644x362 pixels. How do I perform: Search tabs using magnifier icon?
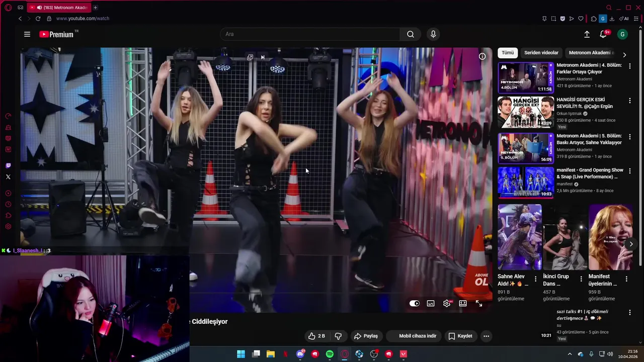point(609,8)
